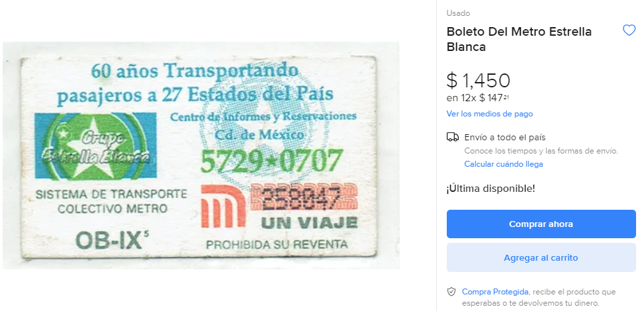This screenshot has width=644, height=311.
Task: Add item to favorites with heart icon
Action: click(629, 30)
